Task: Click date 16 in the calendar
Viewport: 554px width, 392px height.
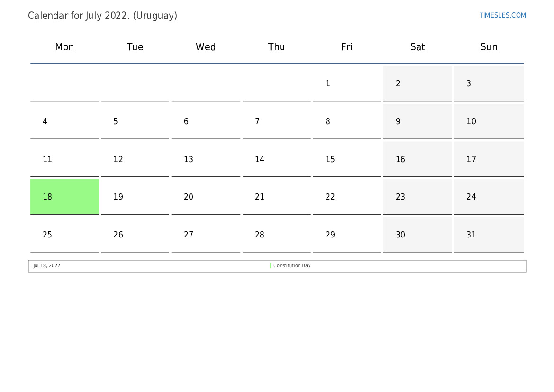Action: (x=417, y=159)
